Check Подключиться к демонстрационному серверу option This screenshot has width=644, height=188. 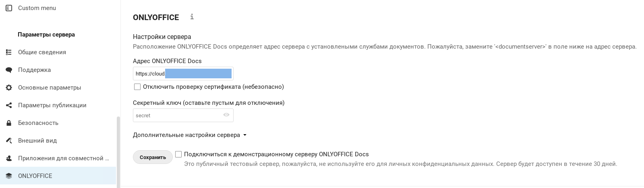pyautogui.click(x=178, y=154)
